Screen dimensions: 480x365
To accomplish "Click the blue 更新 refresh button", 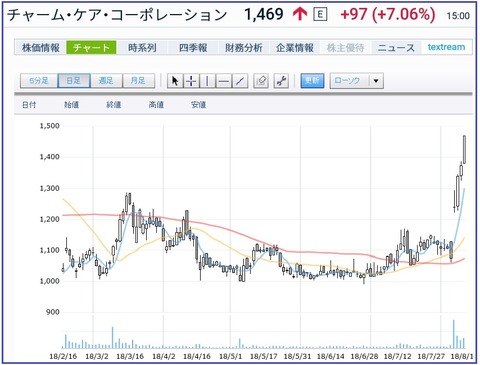I will pyautogui.click(x=312, y=81).
